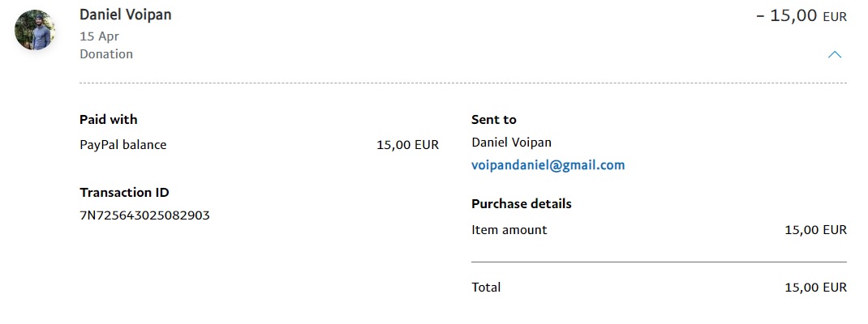
Task: Click Daniel Voipan's profile picture
Action: (x=35, y=31)
